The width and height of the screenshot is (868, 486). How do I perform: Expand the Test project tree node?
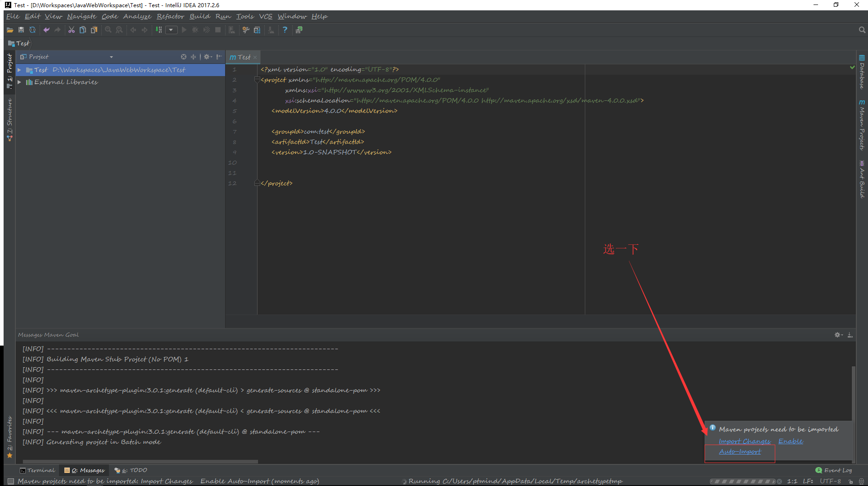click(19, 70)
